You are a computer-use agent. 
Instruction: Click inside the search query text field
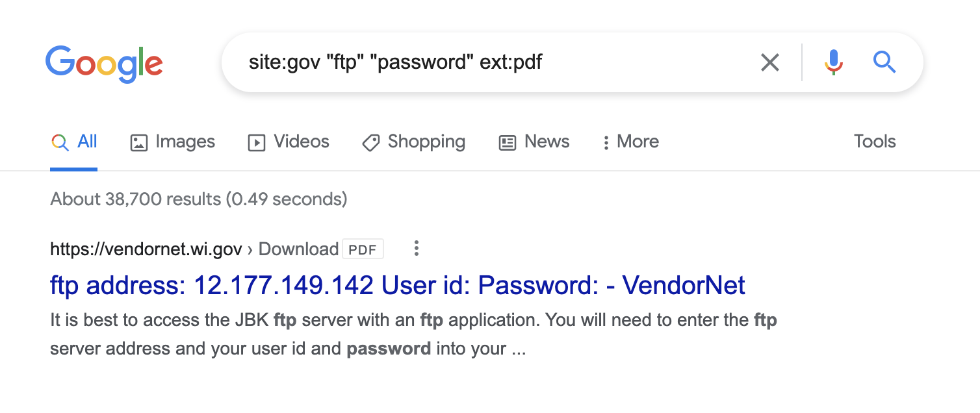[x=494, y=62]
